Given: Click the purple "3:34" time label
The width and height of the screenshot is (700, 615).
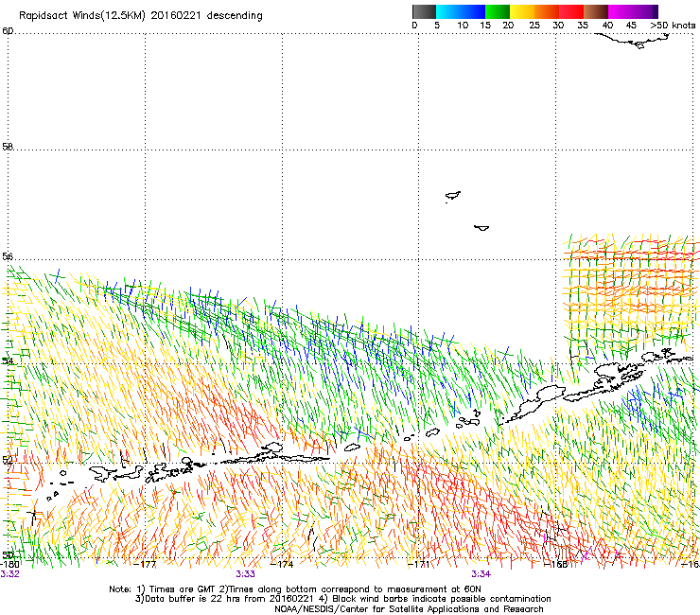Looking at the screenshot, I should tap(481, 574).
